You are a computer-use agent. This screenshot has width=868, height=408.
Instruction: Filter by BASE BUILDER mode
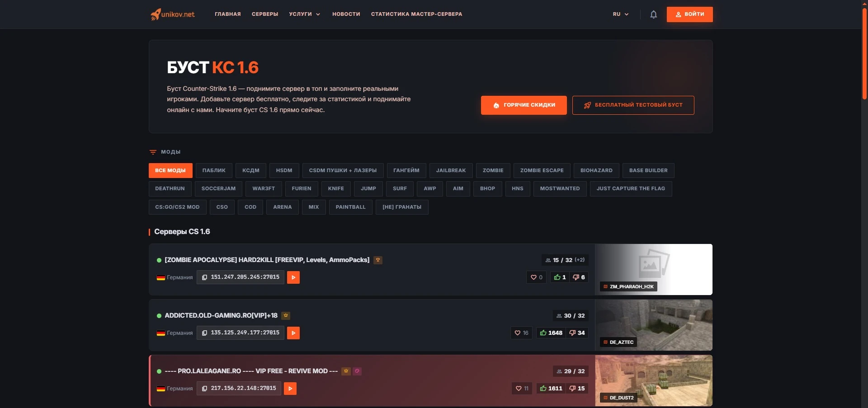(648, 171)
